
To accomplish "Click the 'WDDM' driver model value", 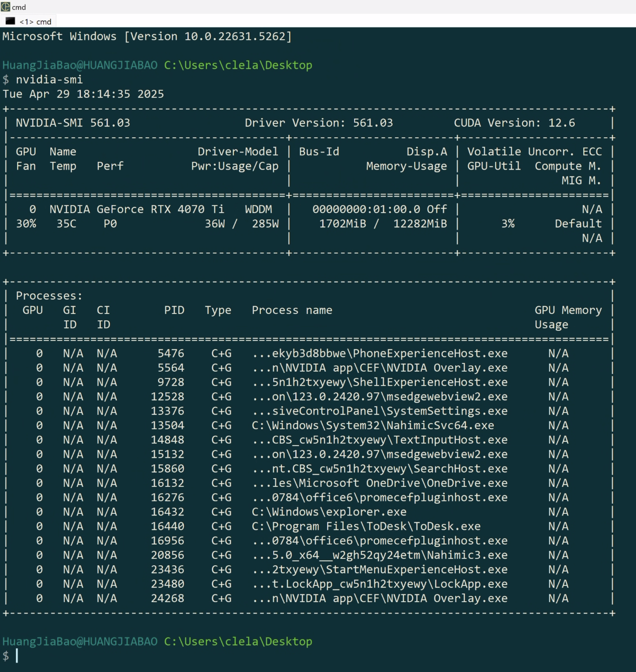I will click(258, 209).
